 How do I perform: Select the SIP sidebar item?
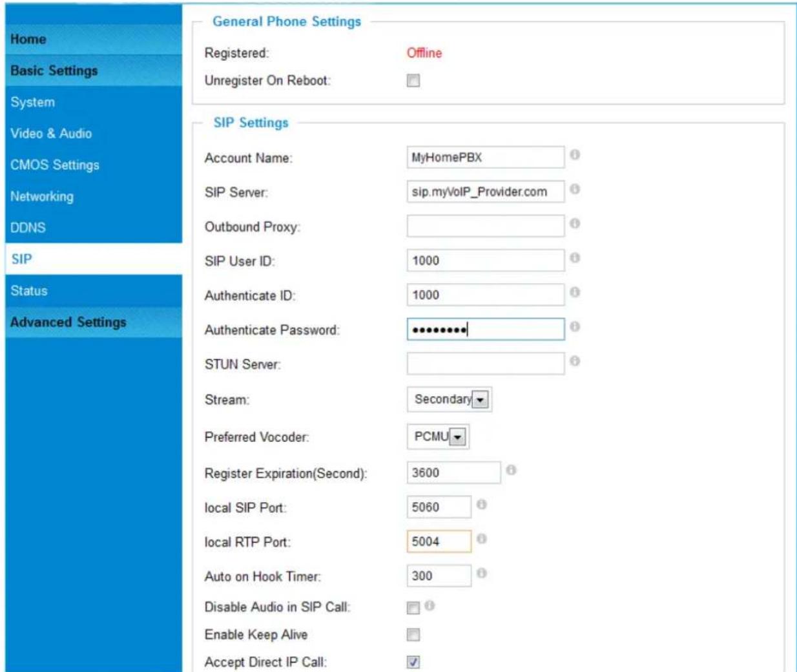coord(94,259)
